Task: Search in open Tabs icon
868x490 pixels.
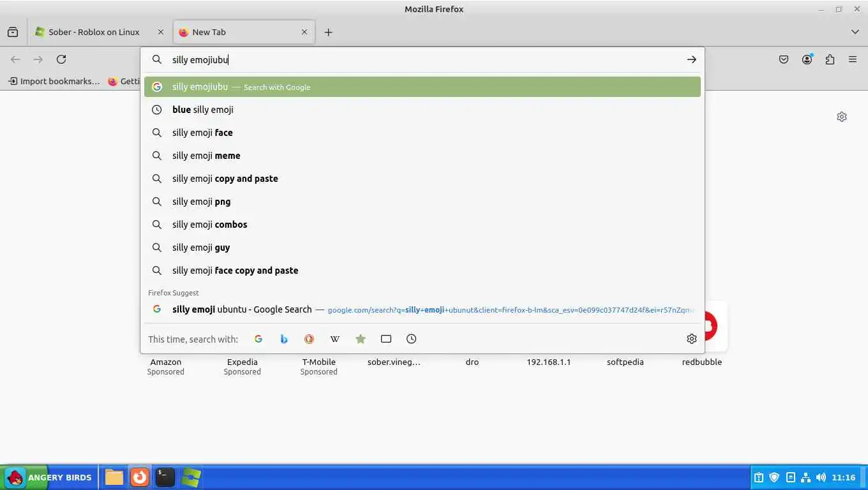Action: tap(386, 339)
